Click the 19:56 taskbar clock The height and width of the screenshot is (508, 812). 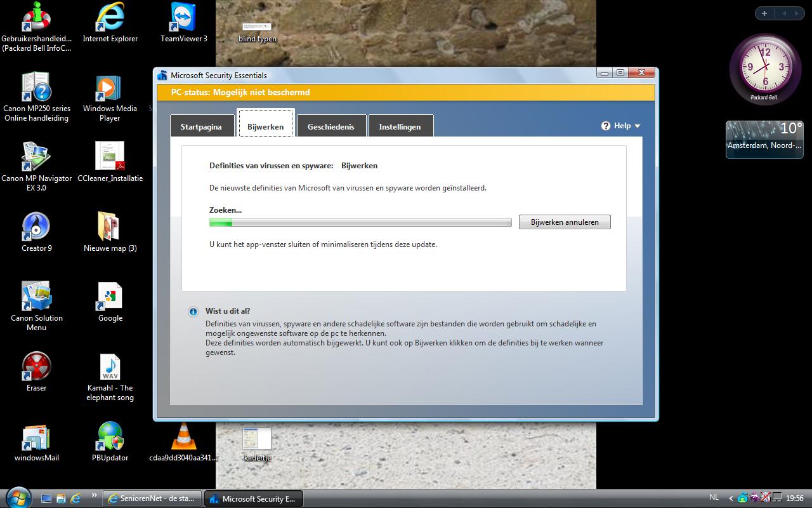click(795, 498)
